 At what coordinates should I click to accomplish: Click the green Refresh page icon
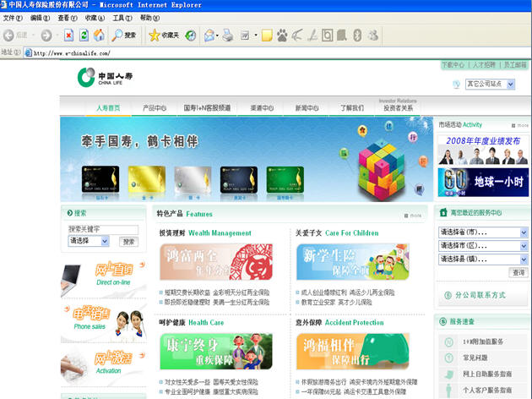(x=84, y=35)
